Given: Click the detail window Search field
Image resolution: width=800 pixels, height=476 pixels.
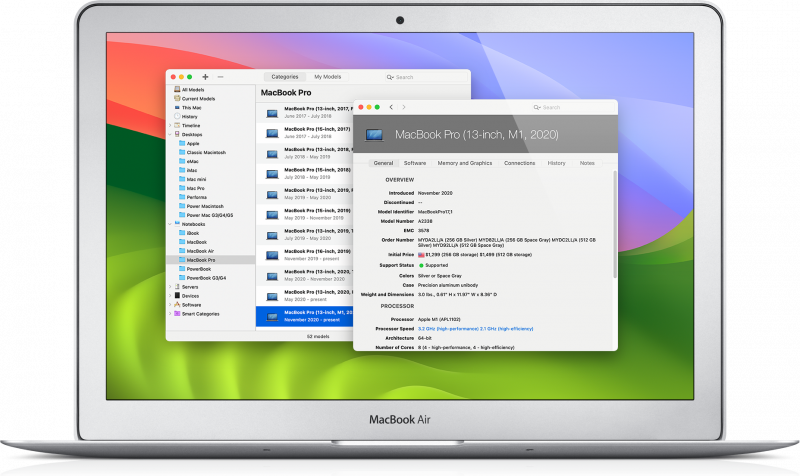Looking at the screenshot, I should point(573,108).
